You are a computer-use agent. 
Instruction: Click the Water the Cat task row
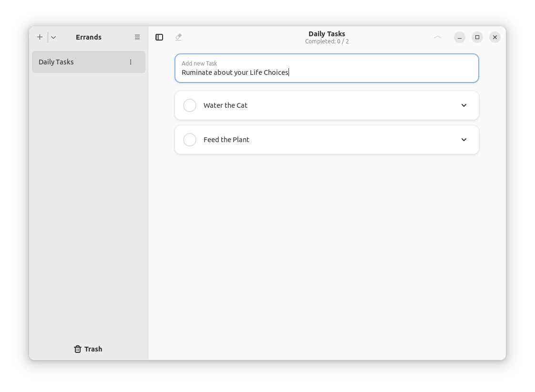310,105
